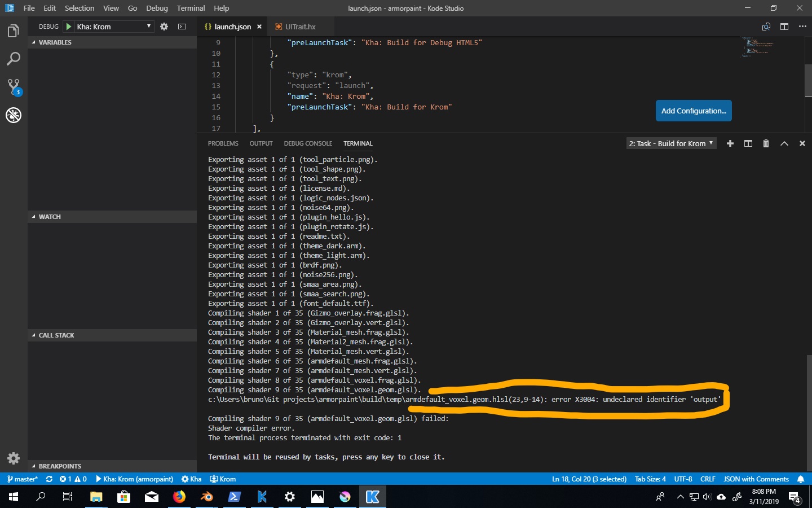The image size is (812, 508).
Task: Start debugging with the green play button
Action: pos(68,26)
